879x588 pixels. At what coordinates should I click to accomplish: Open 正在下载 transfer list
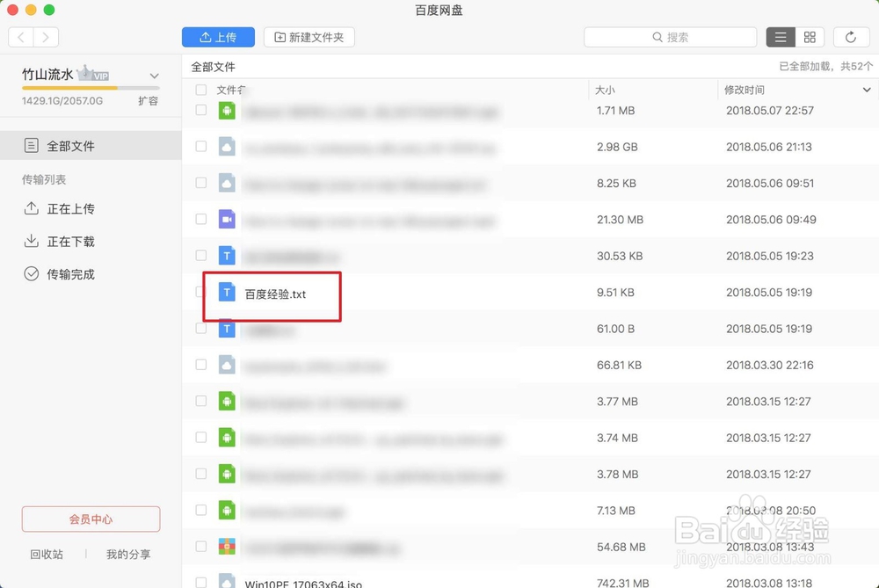tap(70, 242)
